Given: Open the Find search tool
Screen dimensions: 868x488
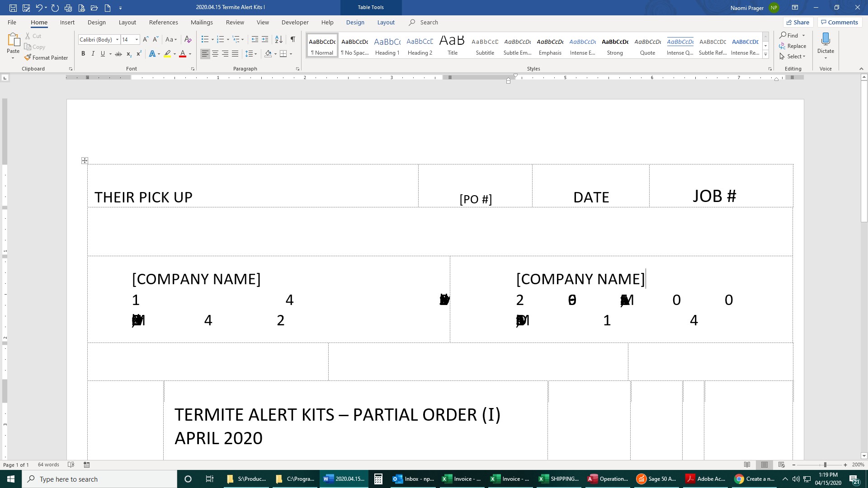Looking at the screenshot, I should 789,35.
